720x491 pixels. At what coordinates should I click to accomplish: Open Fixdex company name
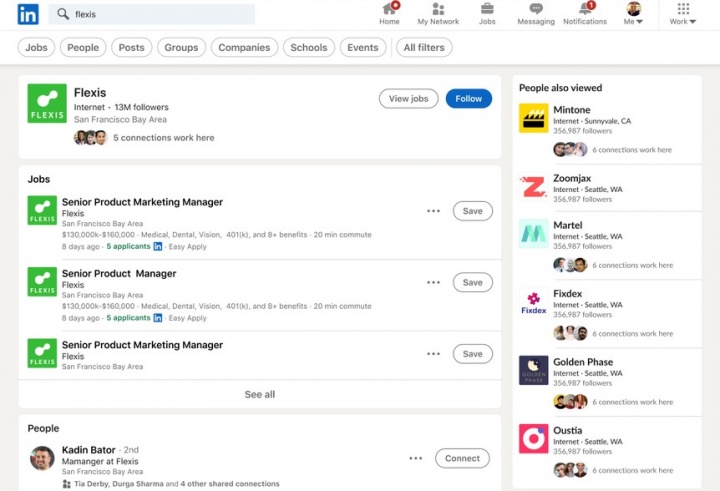click(x=568, y=293)
